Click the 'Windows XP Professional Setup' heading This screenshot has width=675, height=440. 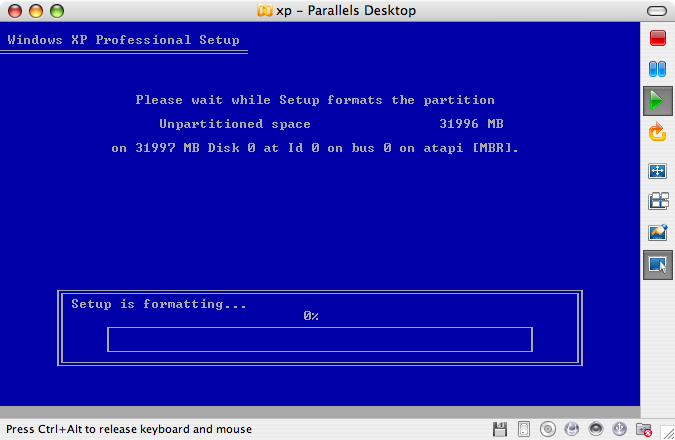[x=124, y=40]
